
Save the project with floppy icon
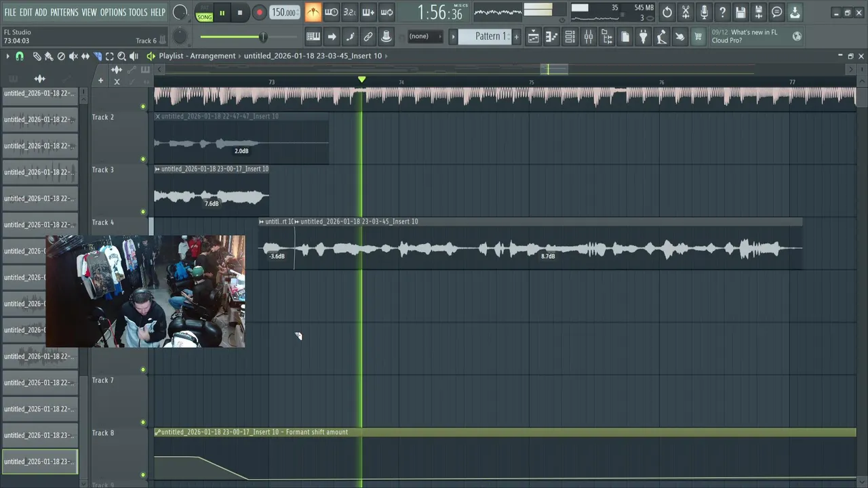tap(741, 12)
